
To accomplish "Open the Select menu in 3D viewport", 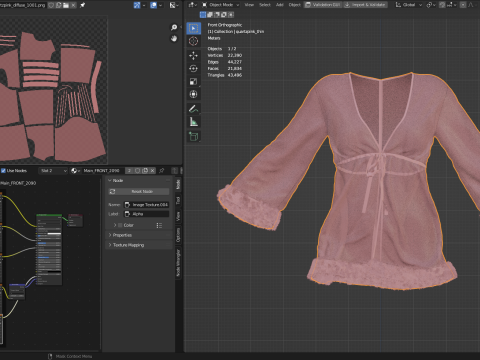I will [x=265, y=5].
